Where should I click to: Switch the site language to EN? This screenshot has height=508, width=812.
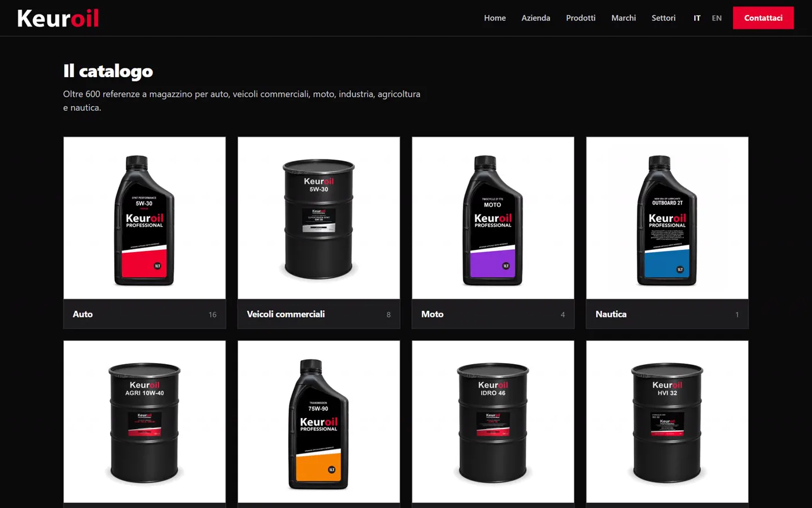pos(717,18)
